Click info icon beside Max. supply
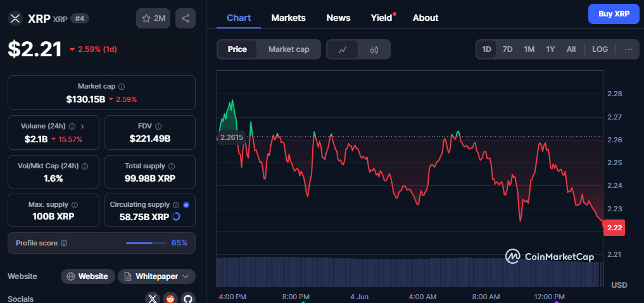The height and width of the screenshot is (303, 644). tap(75, 204)
